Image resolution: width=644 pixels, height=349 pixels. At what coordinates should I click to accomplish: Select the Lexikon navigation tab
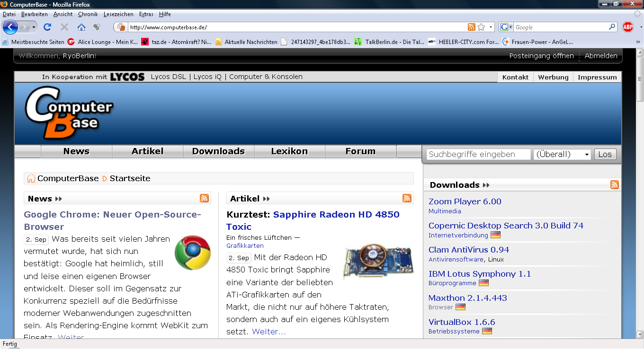click(x=289, y=151)
